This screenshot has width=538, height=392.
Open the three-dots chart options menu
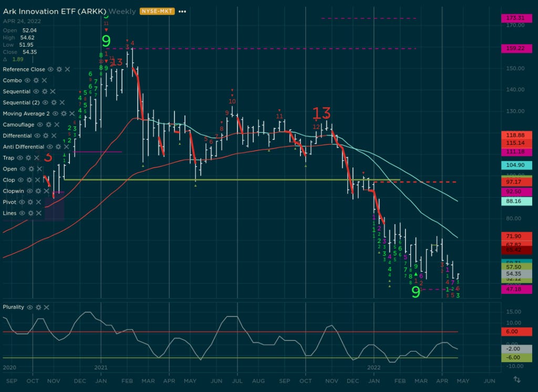coord(182,12)
